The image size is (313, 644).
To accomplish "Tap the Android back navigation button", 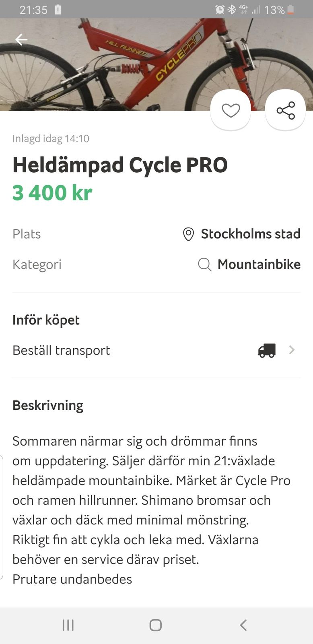I will click(x=243, y=625).
